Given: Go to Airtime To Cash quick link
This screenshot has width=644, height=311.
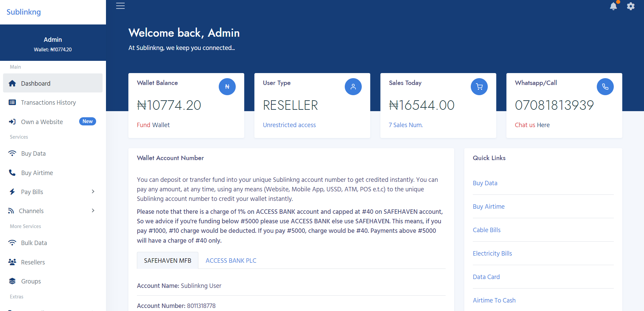Looking at the screenshot, I should tap(494, 300).
